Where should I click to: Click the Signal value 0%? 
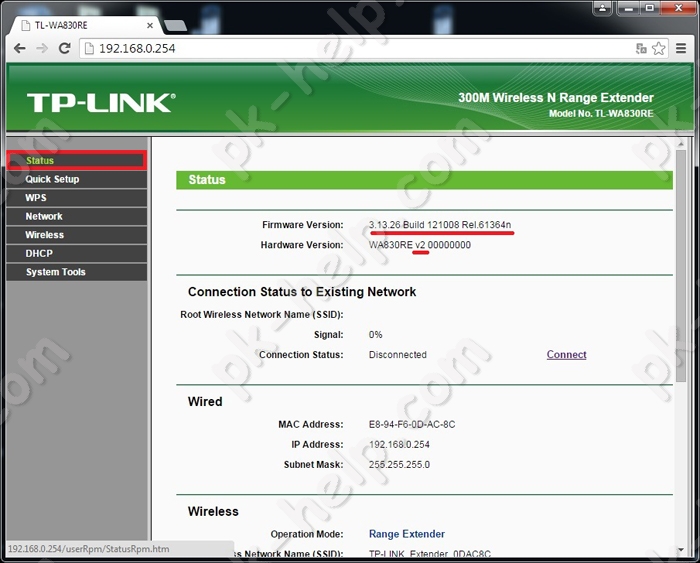375,334
